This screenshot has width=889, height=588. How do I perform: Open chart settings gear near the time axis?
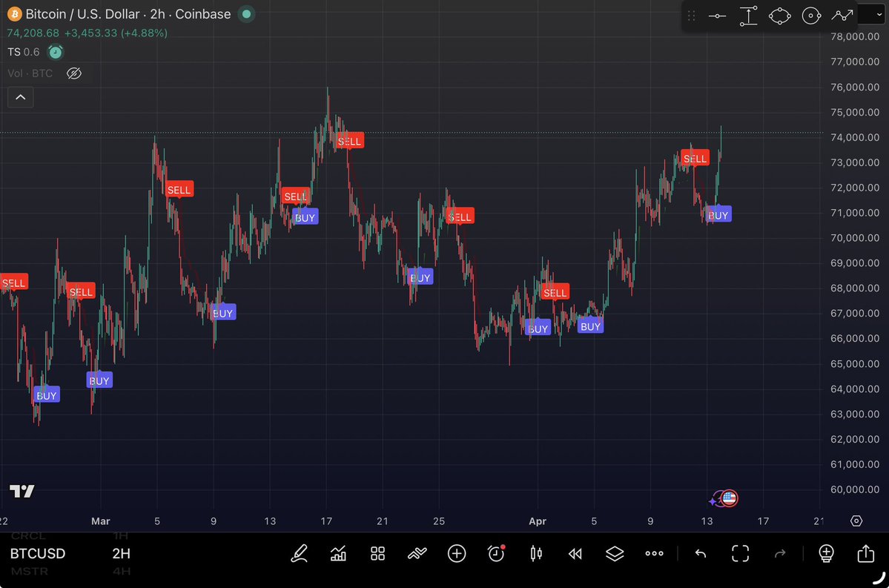coord(856,521)
